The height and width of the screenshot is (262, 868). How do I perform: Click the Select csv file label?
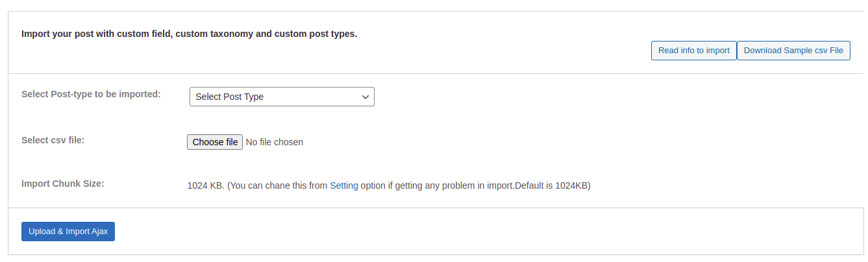click(53, 140)
